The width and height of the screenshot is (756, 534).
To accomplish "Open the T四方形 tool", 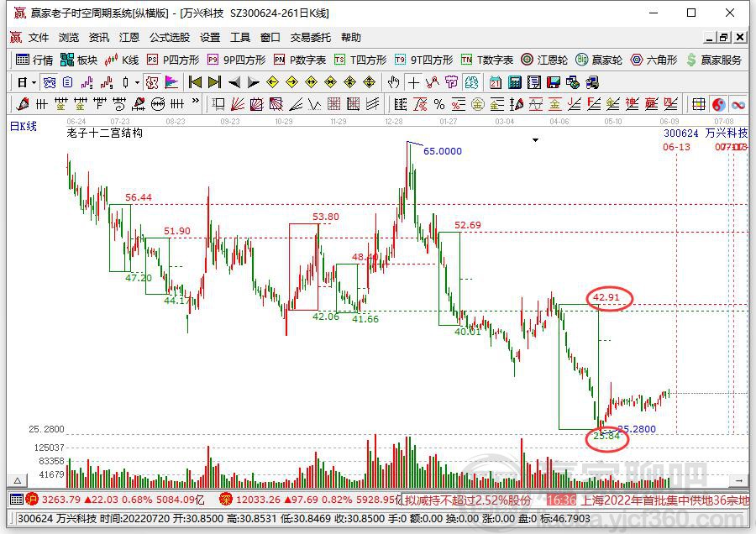I will click(360, 60).
